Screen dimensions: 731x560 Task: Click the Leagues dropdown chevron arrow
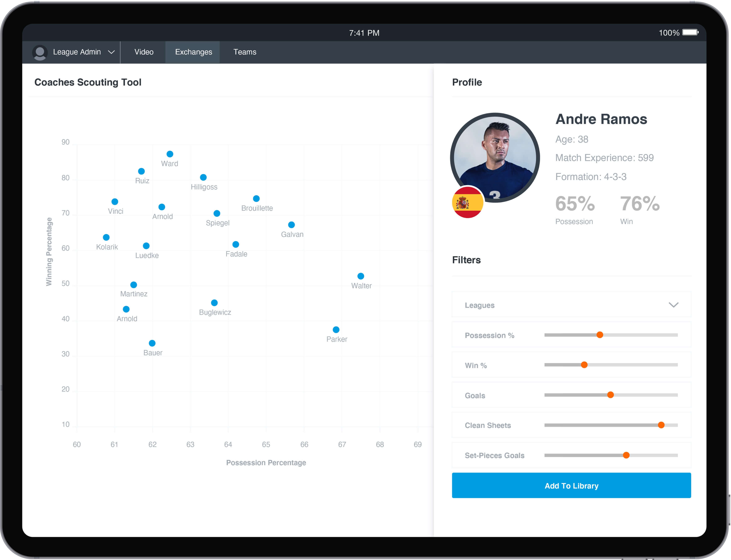coord(673,305)
